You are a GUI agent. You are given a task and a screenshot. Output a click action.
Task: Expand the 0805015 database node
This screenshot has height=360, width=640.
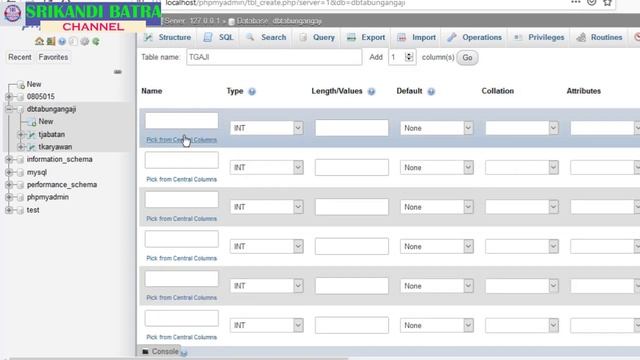[x=9, y=97]
